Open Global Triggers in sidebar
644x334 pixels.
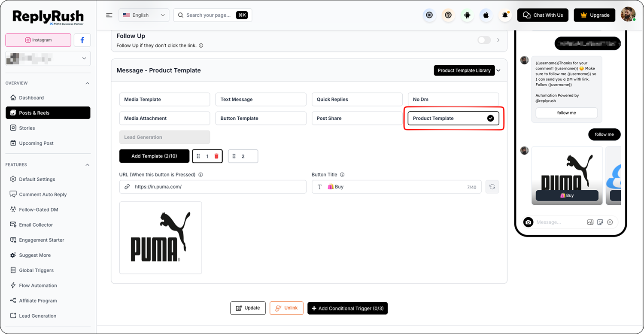point(48,270)
